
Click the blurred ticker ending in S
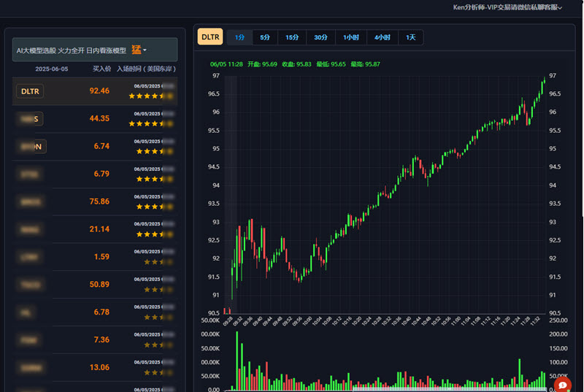[30, 119]
